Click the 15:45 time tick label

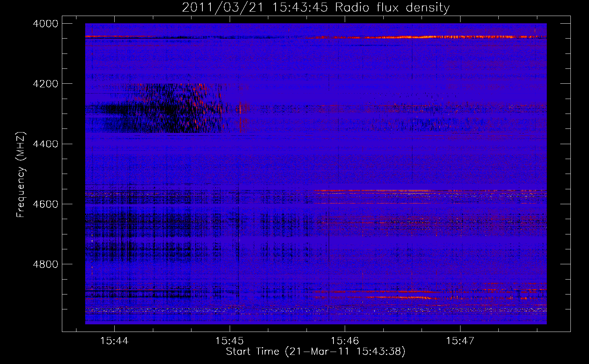229,341
